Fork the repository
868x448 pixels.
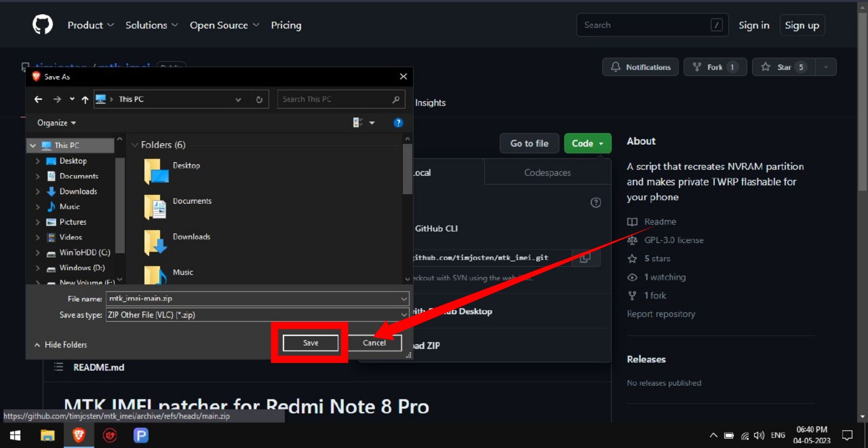pos(715,67)
